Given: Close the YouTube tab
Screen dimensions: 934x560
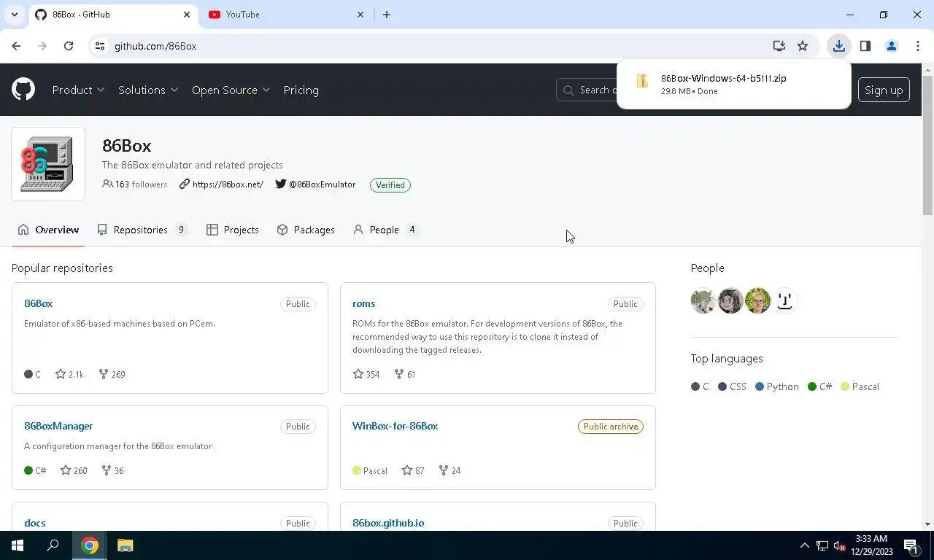Looking at the screenshot, I should [x=360, y=15].
